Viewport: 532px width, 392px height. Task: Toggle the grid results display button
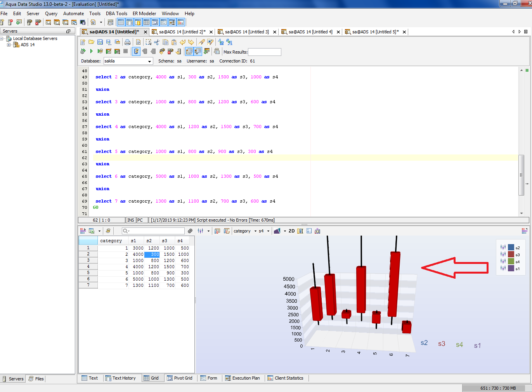click(x=189, y=51)
